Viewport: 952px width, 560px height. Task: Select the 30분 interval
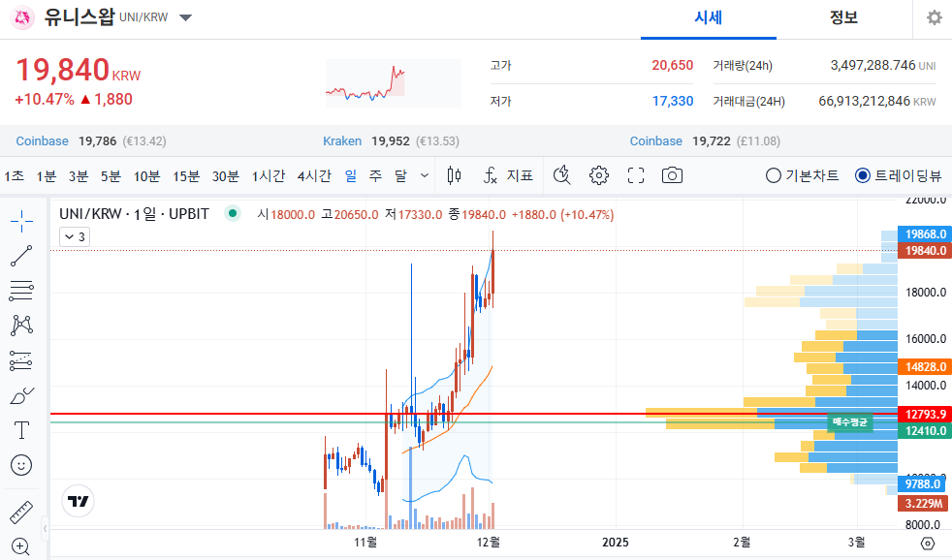point(225,176)
